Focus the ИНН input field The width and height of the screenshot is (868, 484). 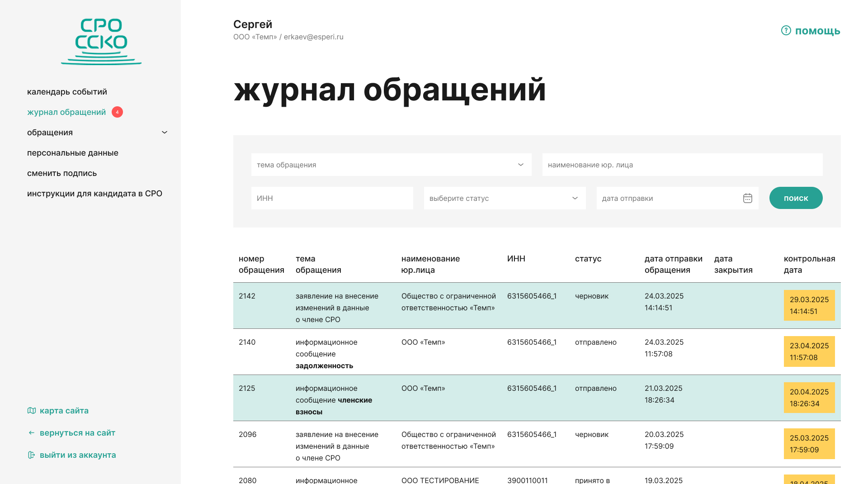pyautogui.click(x=332, y=198)
